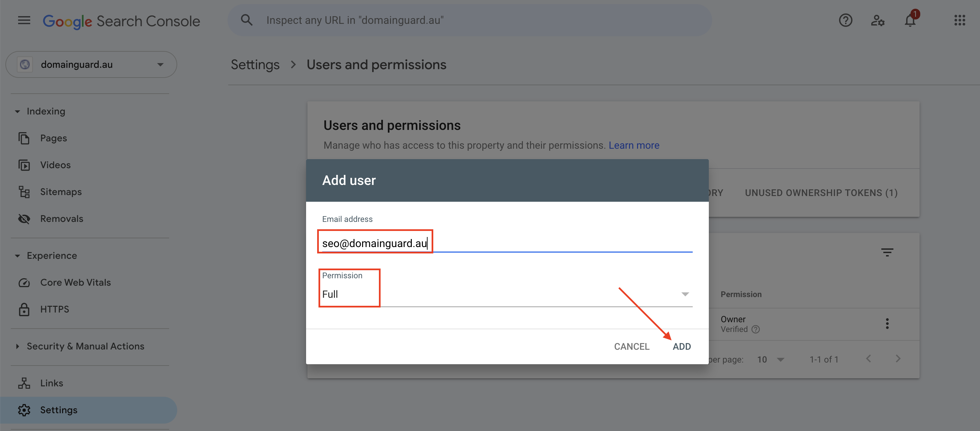Open the domainguard.au property selector
This screenshot has height=431, width=980.
tap(91, 65)
